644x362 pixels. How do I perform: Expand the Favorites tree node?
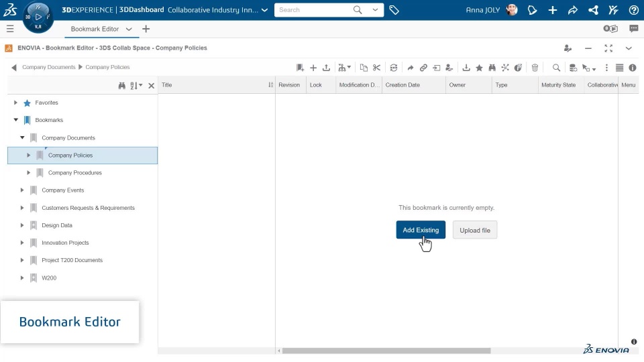pos(15,103)
